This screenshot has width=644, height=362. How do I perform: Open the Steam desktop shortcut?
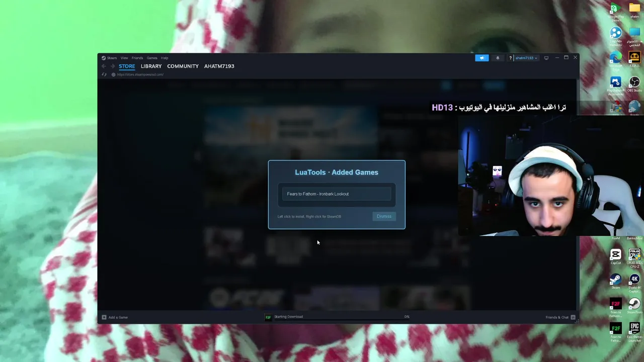616,282
